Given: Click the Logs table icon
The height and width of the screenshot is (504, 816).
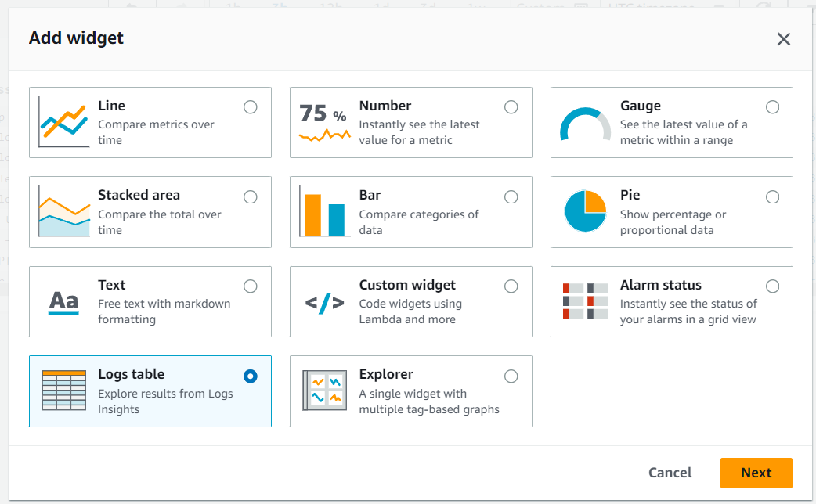Looking at the screenshot, I should (63, 391).
